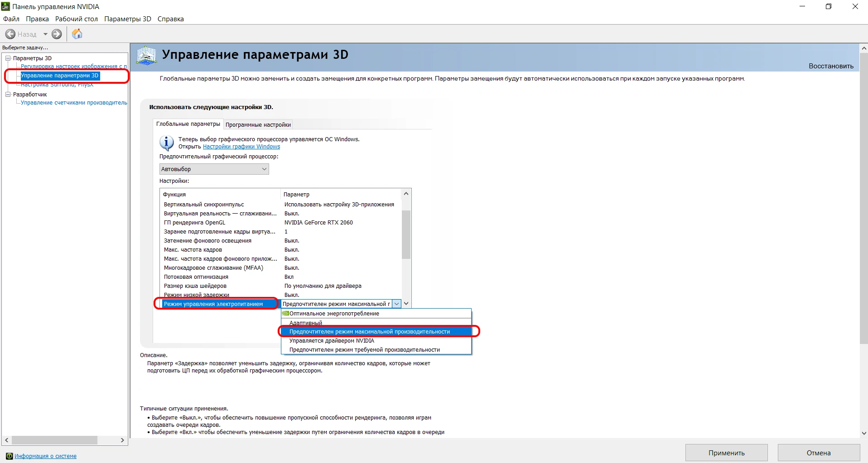Click the Forward arrow icon in toolbar
This screenshot has height=463, width=868.
click(57, 34)
